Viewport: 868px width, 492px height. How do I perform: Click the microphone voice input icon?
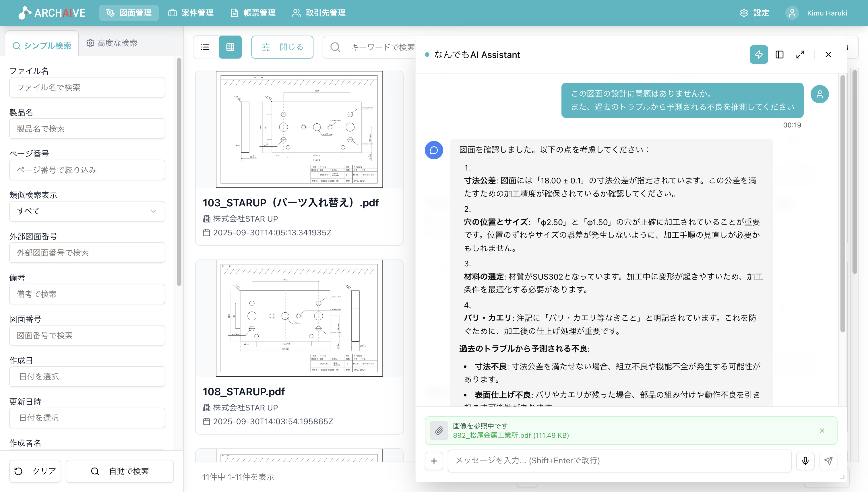[x=805, y=461]
